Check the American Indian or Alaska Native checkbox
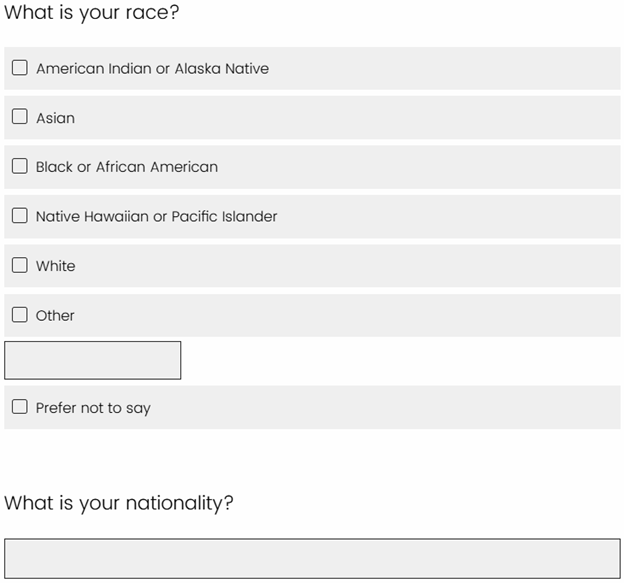The height and width of the screenshot is (583, 624). [20, 68]
